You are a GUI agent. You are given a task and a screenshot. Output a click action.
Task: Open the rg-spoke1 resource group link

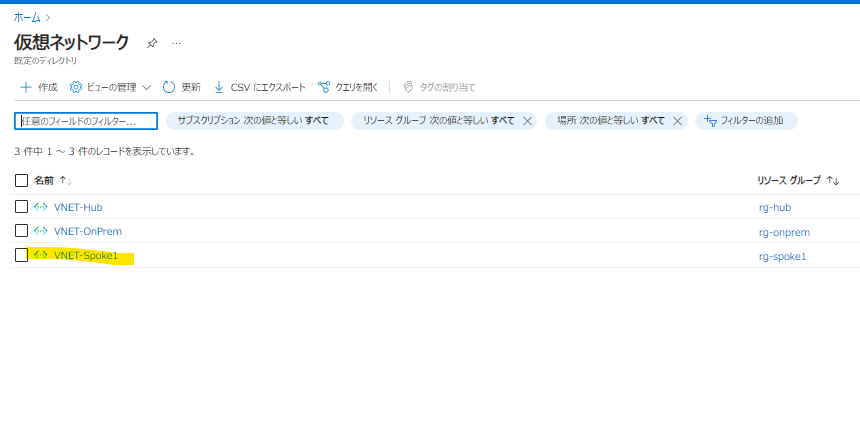click(783, 257)
